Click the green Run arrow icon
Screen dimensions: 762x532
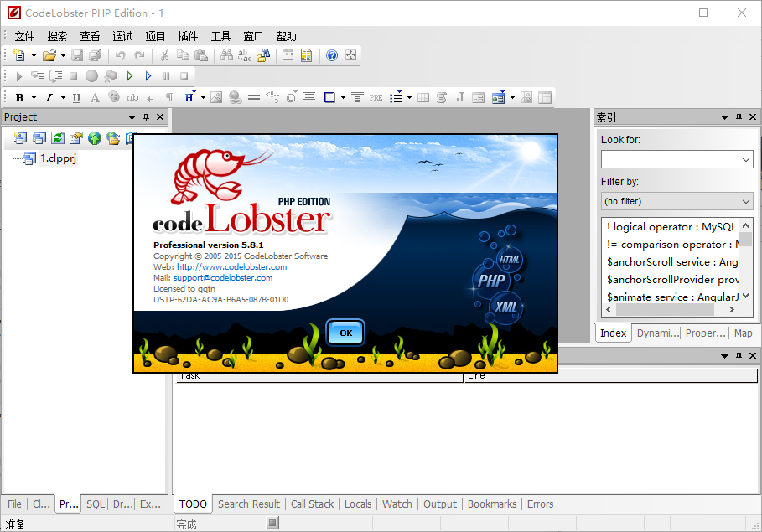[x=130, y=76]
